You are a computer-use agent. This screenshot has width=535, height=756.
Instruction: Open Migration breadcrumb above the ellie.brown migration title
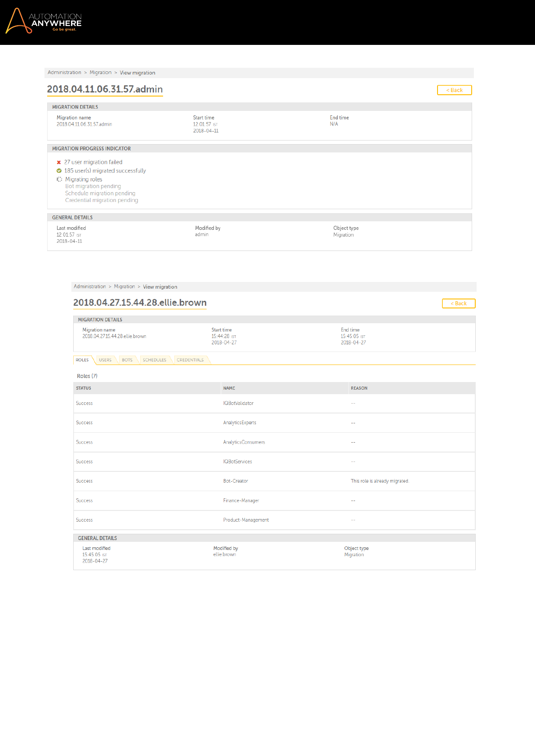124,287
